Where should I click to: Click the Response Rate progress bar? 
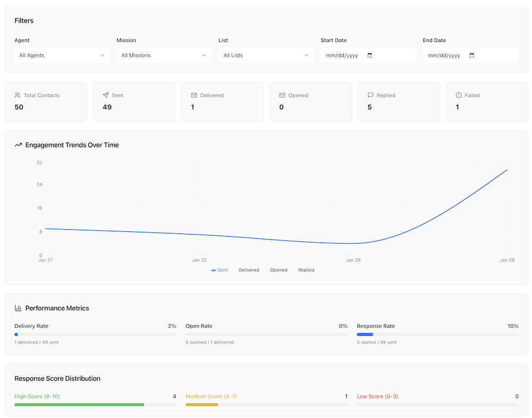click(x=438, y=335)
